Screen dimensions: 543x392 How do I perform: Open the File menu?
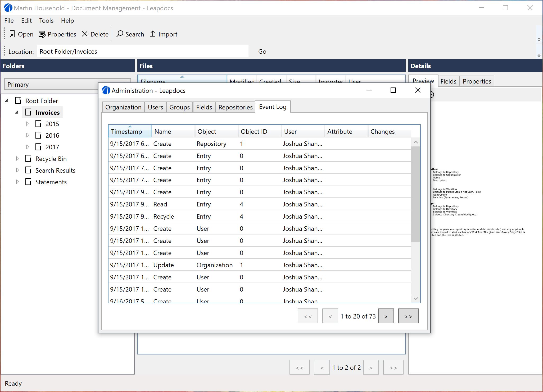click(9, 21)
